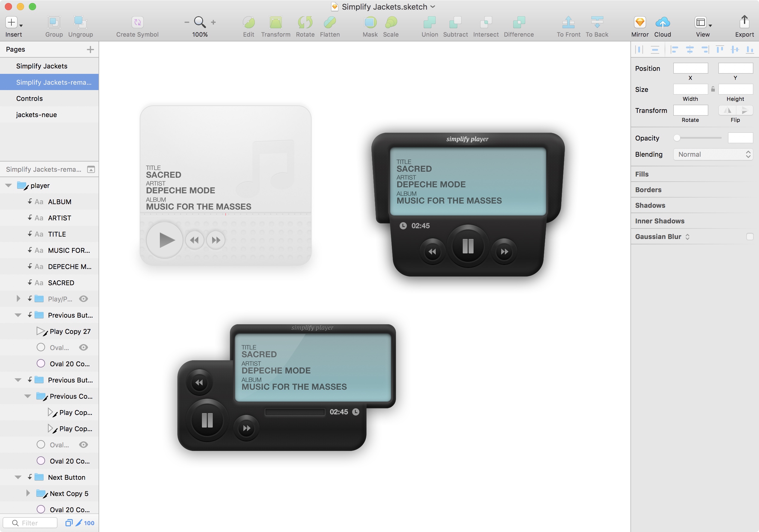759x532 pixels.
Task: Open the View toolbar dropdown
Action: pyautogui.click(x=703, y=23)
